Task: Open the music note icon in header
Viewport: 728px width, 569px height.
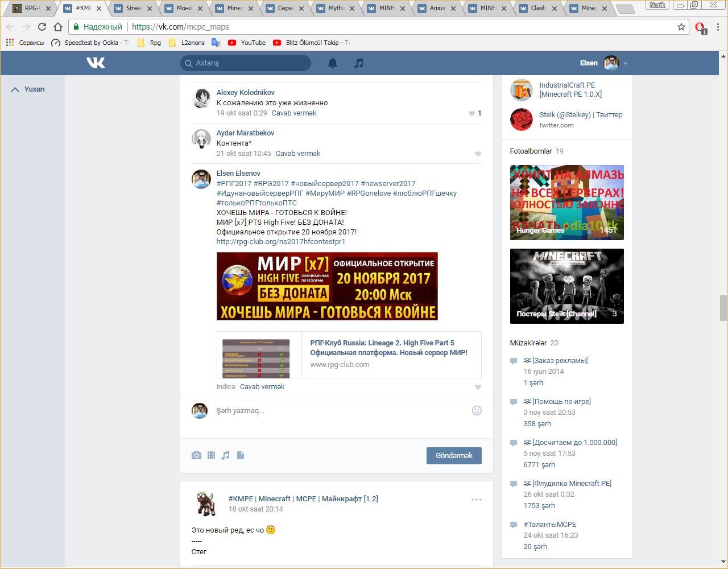Action: 358,63
